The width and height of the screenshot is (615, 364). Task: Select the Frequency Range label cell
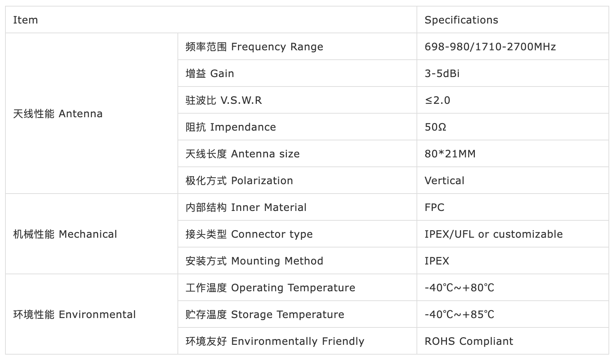[254, 47]
